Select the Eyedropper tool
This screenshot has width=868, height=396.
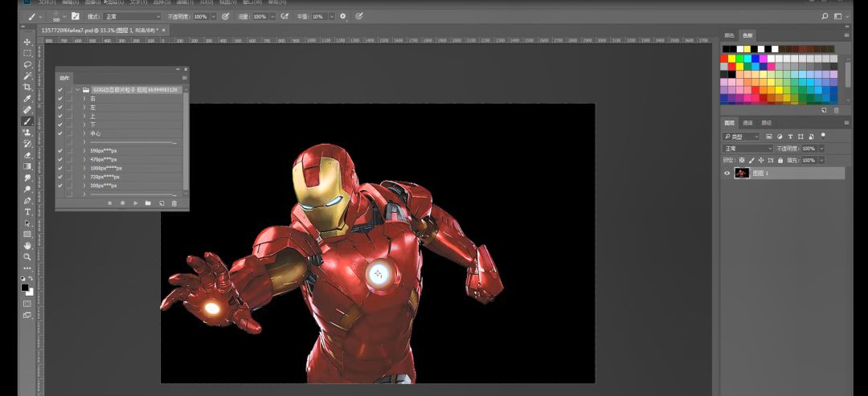27,99
